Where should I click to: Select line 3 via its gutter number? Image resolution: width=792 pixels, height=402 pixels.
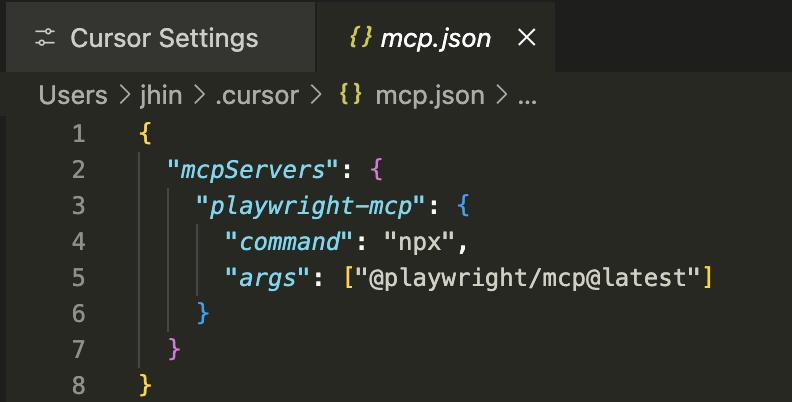(x=79, y=205)
